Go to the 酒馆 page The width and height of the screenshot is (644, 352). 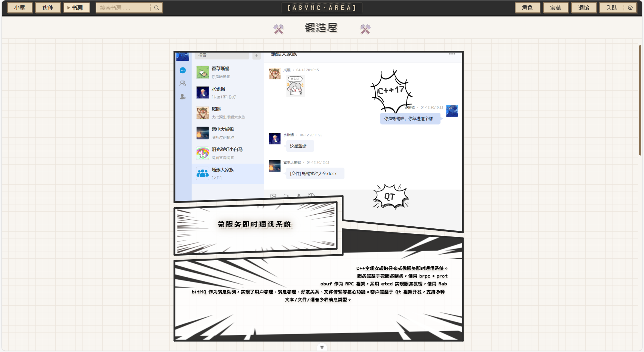(x=584, y=8)
